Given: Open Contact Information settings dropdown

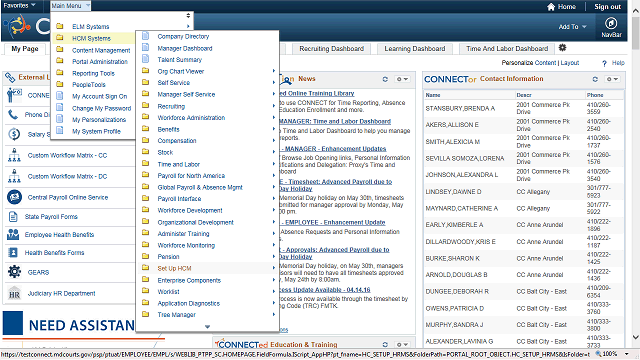Looking at the screenshot, I should (612, 79).
